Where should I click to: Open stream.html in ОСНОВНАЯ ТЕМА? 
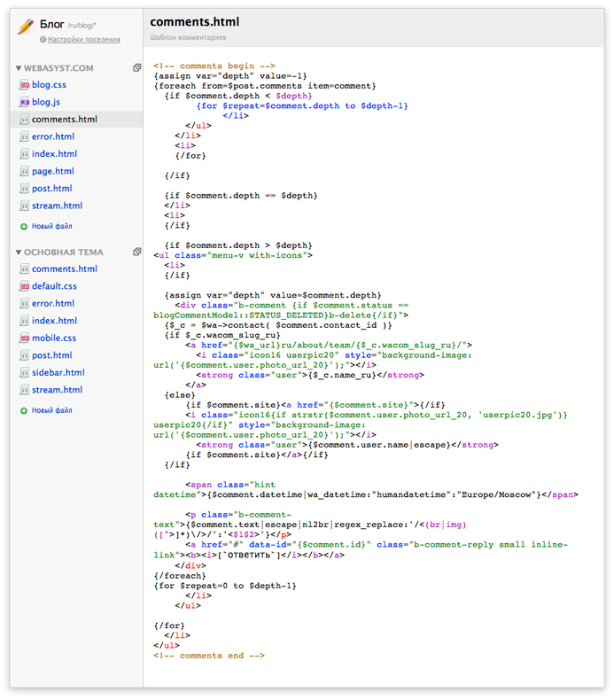57,390
